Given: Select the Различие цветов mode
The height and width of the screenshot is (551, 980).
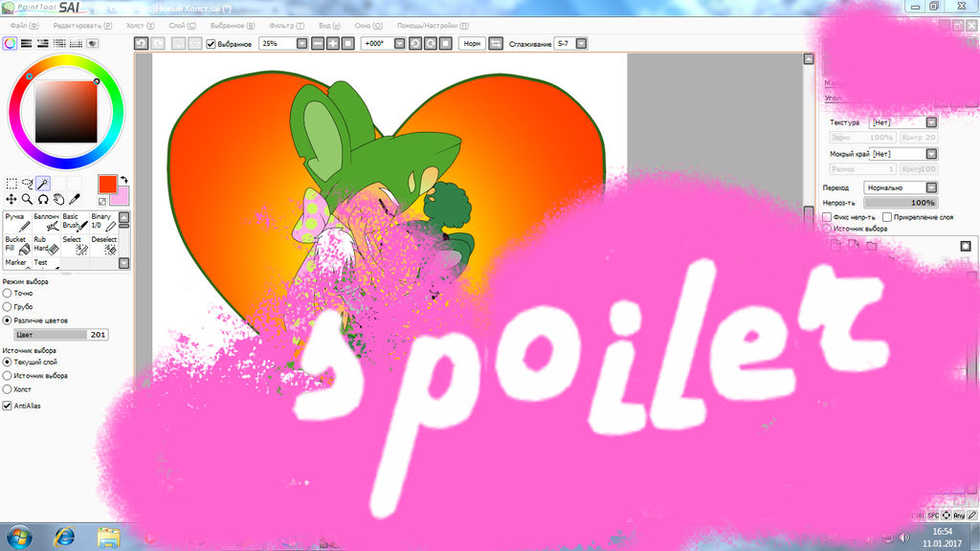Looking at the screenshot, I should 8,320.
